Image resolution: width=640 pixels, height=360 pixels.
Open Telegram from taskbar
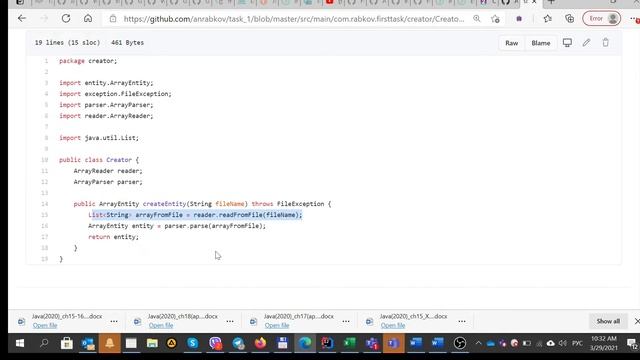pos(238,343)
